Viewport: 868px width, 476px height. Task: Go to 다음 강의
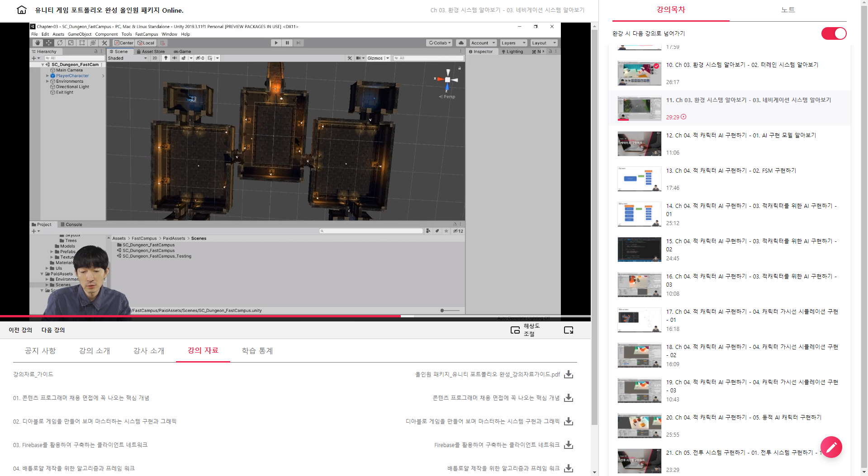(53, 330)
